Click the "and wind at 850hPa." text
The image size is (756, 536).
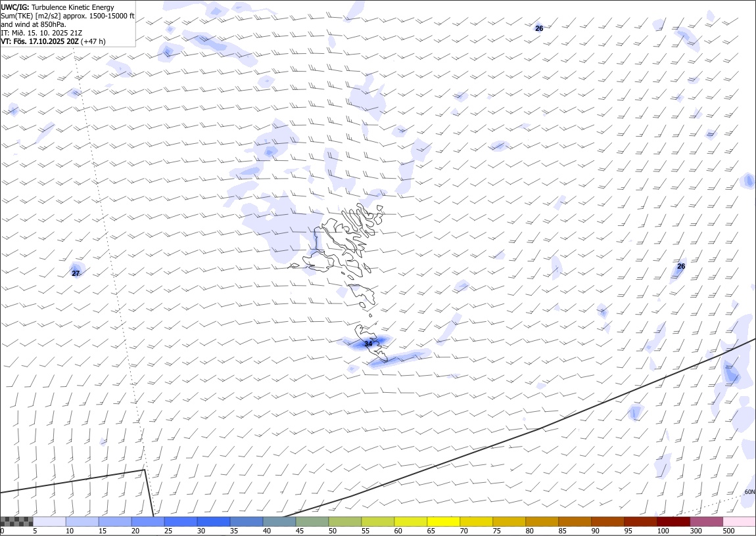pos(34,24)
